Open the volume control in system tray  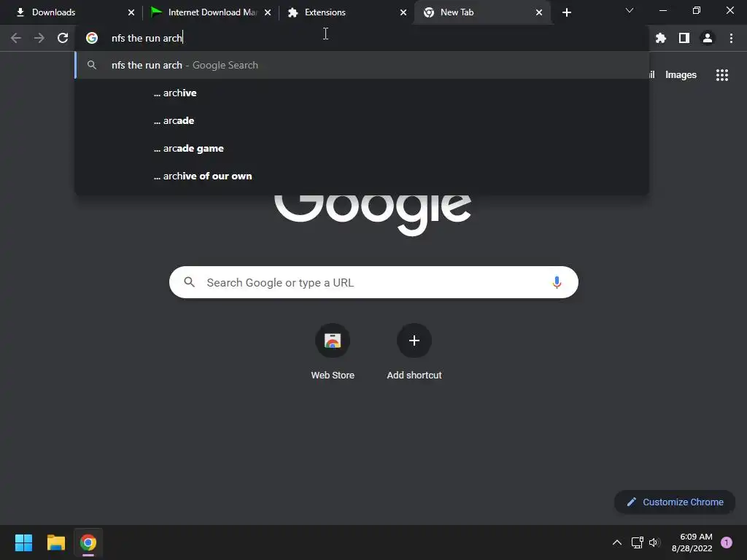tap(654, 542)
